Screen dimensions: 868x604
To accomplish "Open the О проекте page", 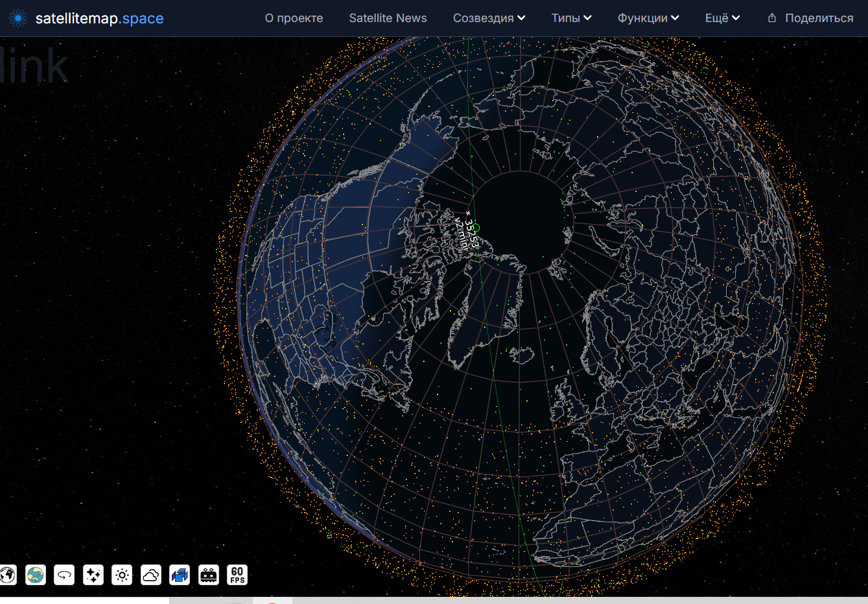I will point(294,18).
